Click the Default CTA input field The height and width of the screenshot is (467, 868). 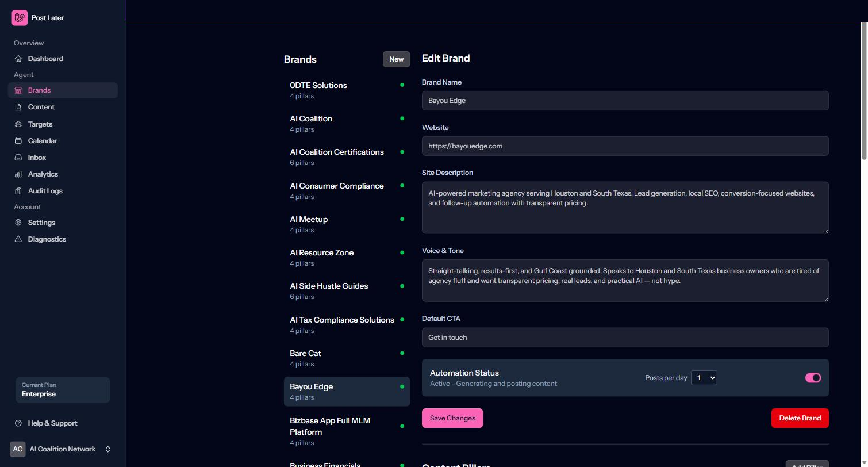pos(625,338)
